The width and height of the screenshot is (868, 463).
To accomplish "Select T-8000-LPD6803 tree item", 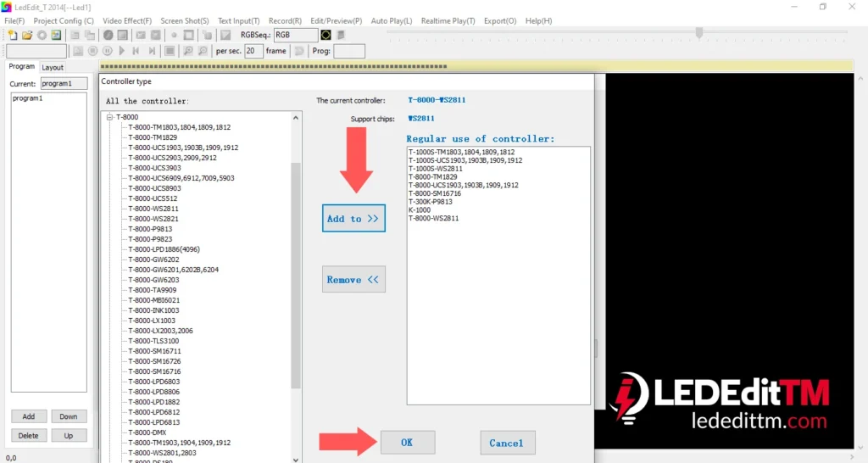I will (154, 382).
